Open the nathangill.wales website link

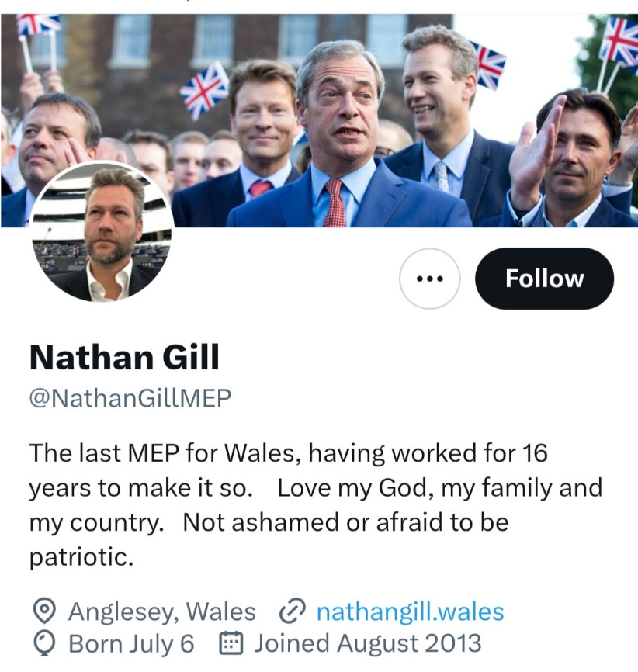pos(410,612)
